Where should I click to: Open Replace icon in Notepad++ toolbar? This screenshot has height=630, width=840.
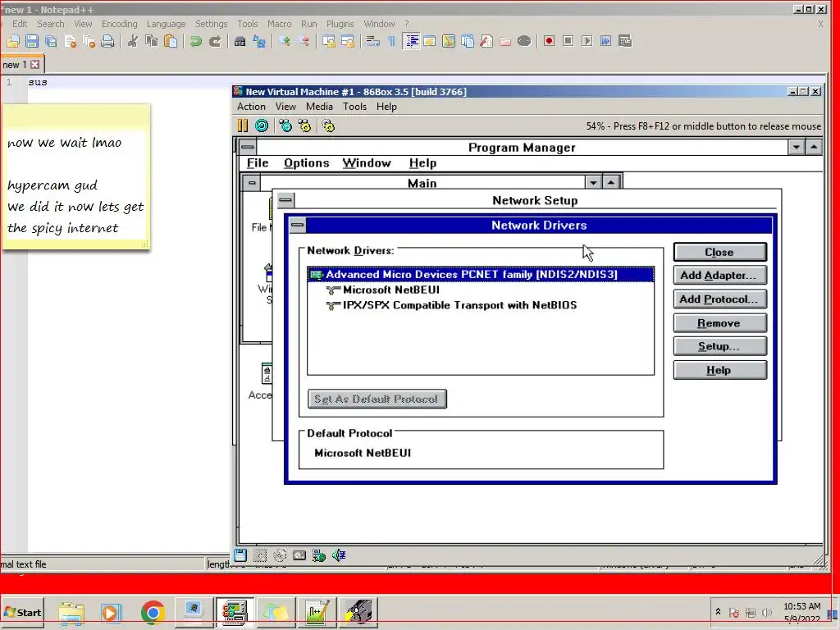click(259, 41)
